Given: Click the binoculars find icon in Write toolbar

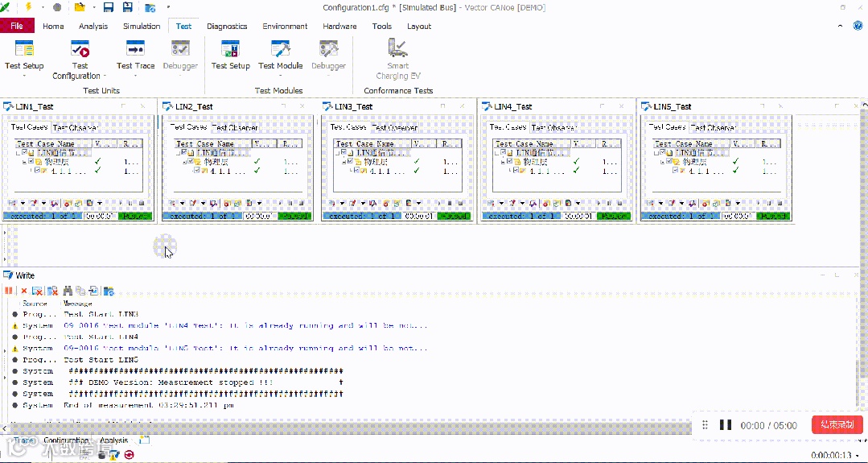Looking at the screenshot, I should [68, 290].
